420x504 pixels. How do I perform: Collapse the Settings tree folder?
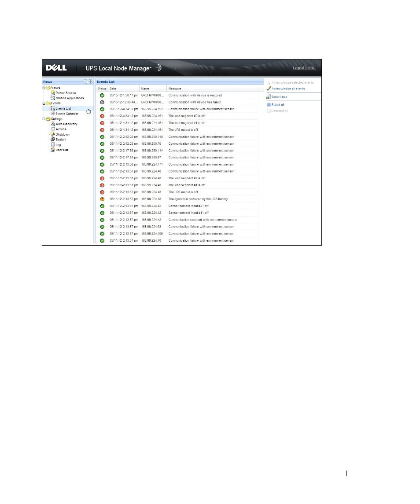[44, 118]
